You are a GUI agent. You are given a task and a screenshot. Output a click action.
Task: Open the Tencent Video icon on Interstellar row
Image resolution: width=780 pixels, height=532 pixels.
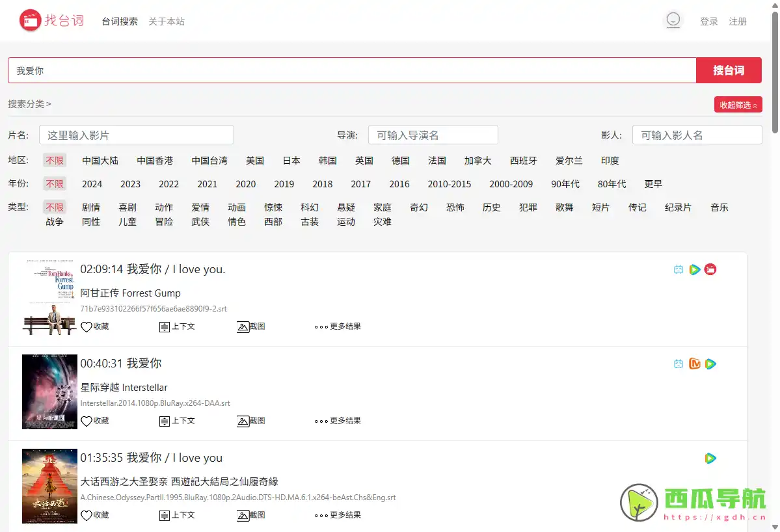[x=710, y=364]
